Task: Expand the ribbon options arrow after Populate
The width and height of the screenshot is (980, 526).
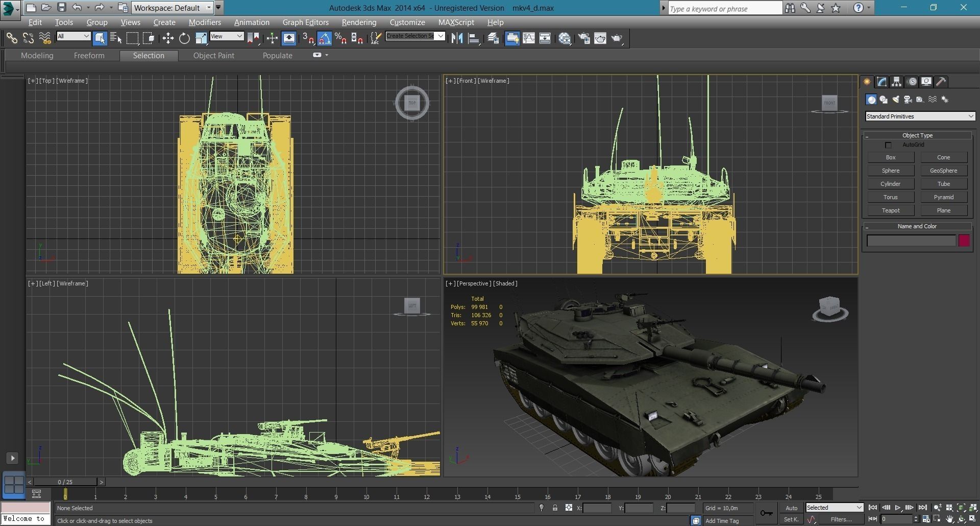Action: point(327,55)
